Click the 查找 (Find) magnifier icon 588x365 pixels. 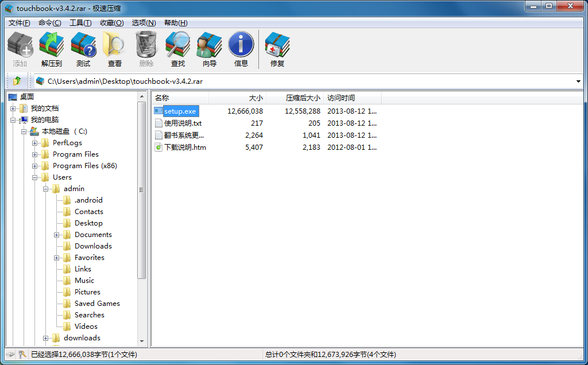[x=178, y=49]
